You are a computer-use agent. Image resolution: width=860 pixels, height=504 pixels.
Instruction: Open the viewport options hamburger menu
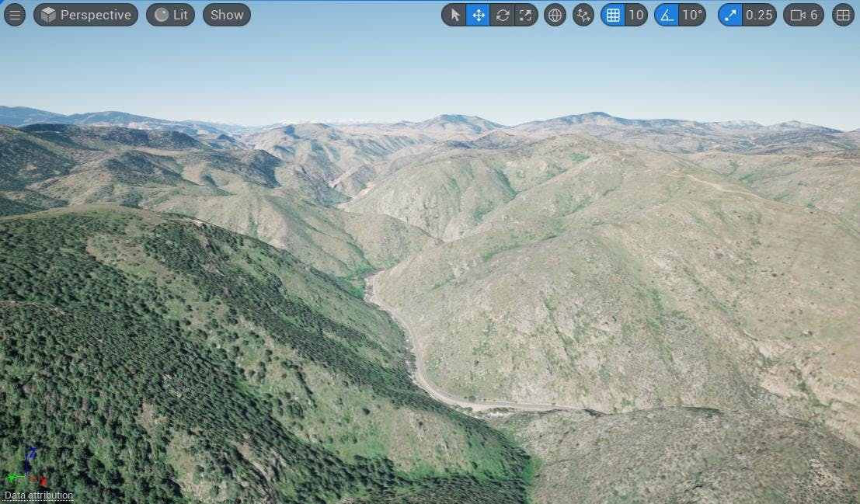15,15
